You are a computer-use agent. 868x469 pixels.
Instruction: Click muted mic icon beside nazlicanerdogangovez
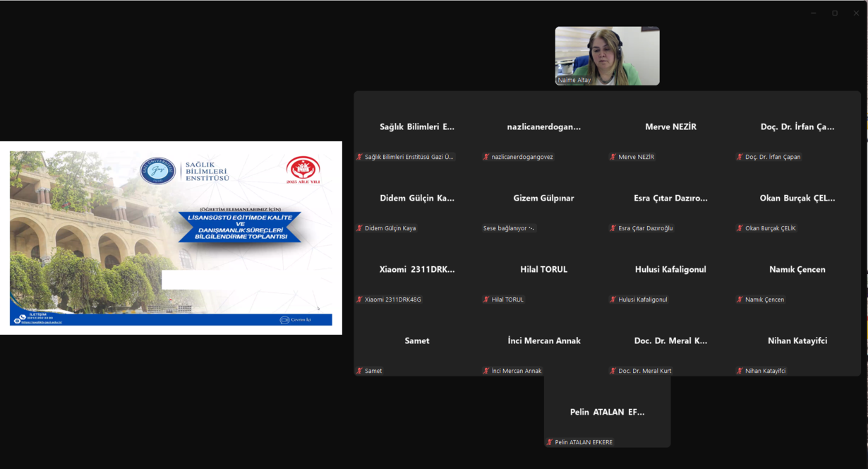point(486,157)
